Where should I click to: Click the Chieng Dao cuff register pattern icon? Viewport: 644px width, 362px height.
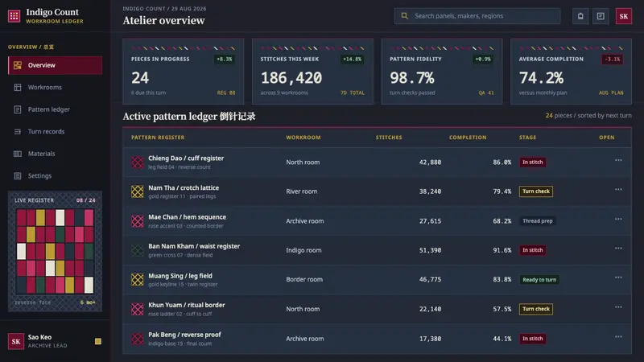point(137,162)
